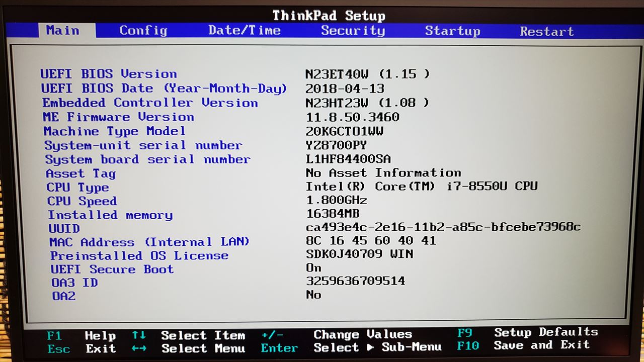
Task: Open the Restart tab
Action: (546, 32)
